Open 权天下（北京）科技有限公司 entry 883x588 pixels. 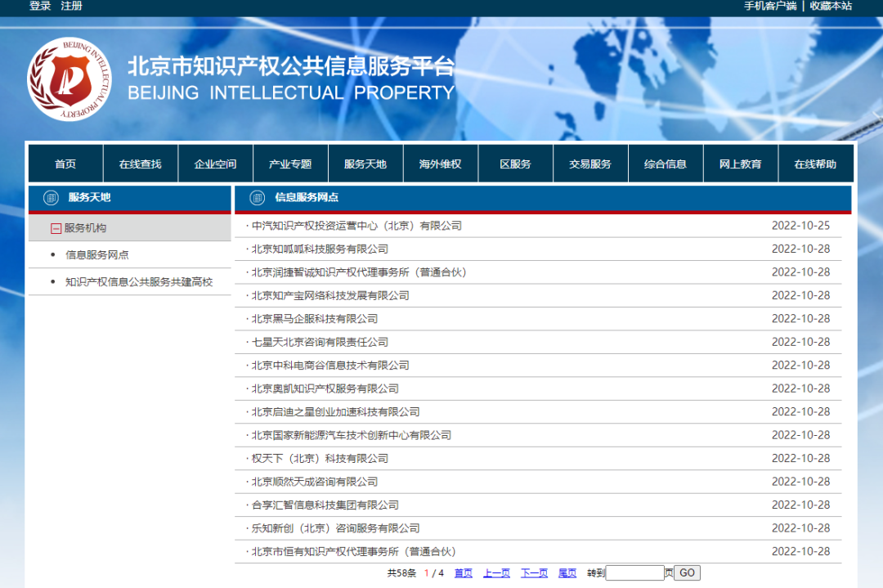[320, 459]
